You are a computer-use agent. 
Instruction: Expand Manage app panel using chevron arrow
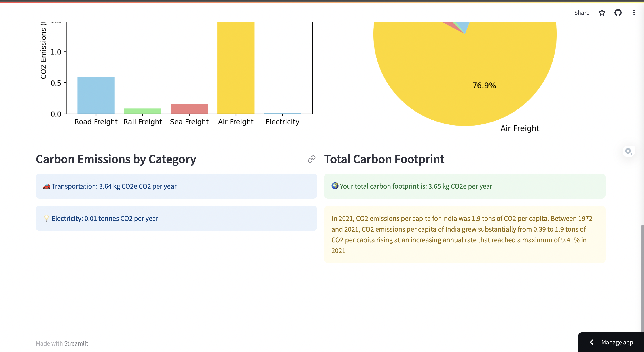point(592,342)
